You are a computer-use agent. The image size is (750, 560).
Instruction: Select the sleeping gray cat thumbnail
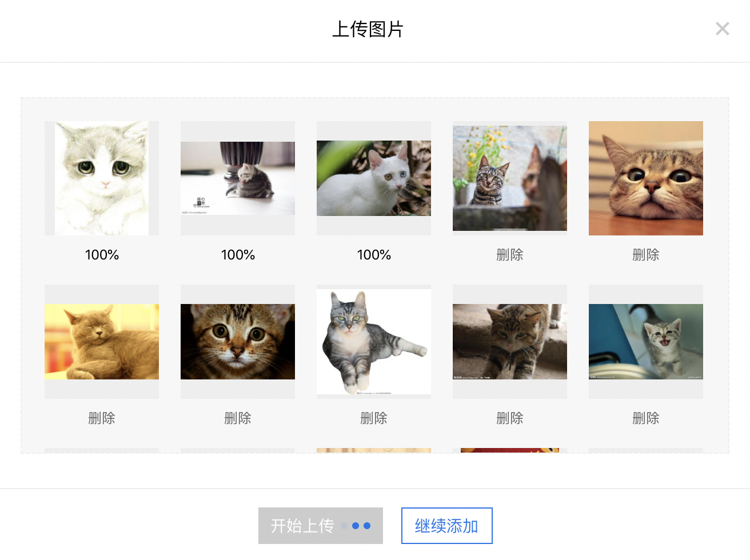click(x=102, y=342)
